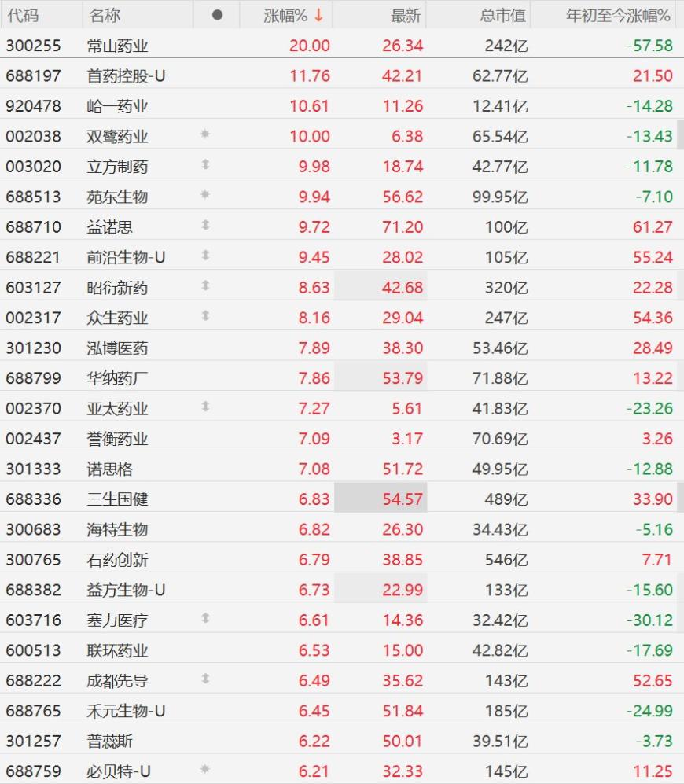Click the year-to-date value -30.12
This screenshot has width=684, height=784.
coord(650,620)
